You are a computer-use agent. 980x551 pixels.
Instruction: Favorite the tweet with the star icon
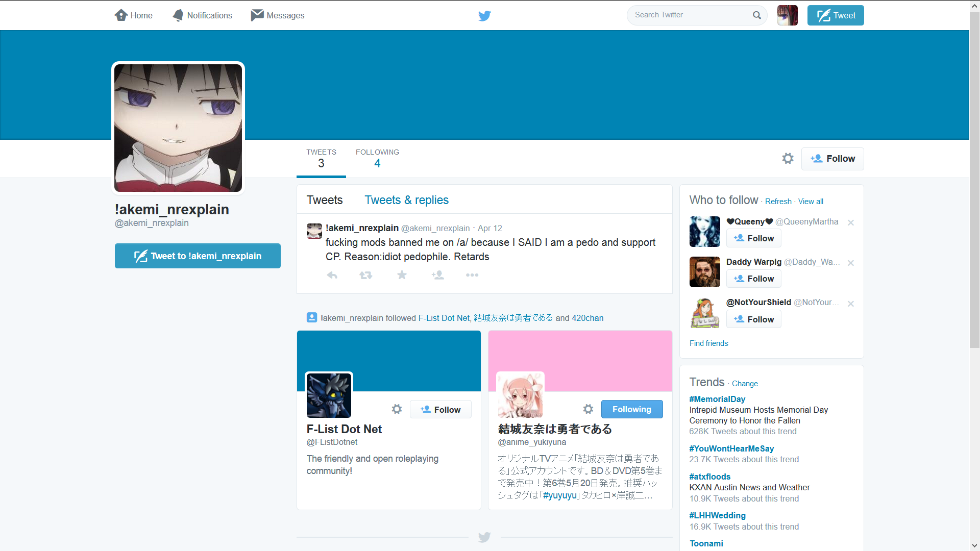point(402,275)
